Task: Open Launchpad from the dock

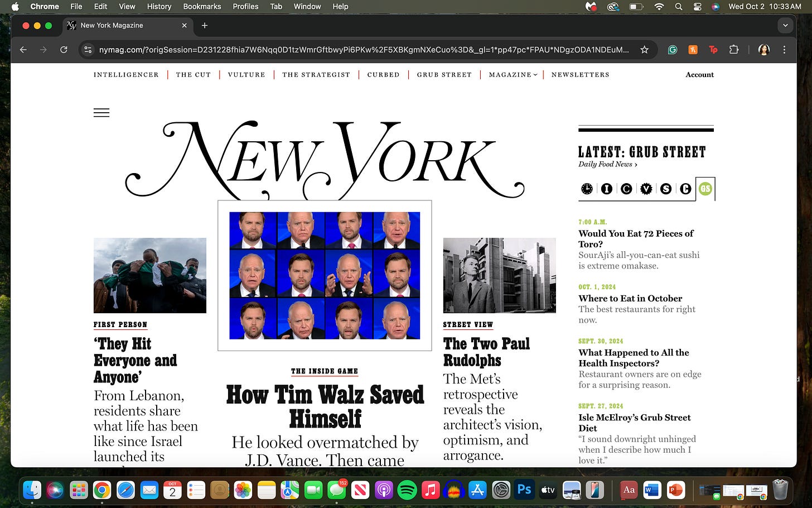Action: 79,490
